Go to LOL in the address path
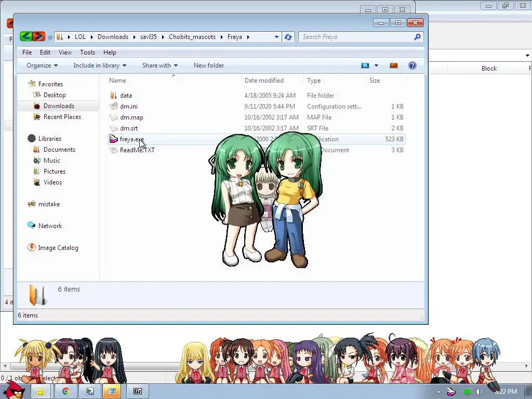The image size is (532, 399). (80, 37)
